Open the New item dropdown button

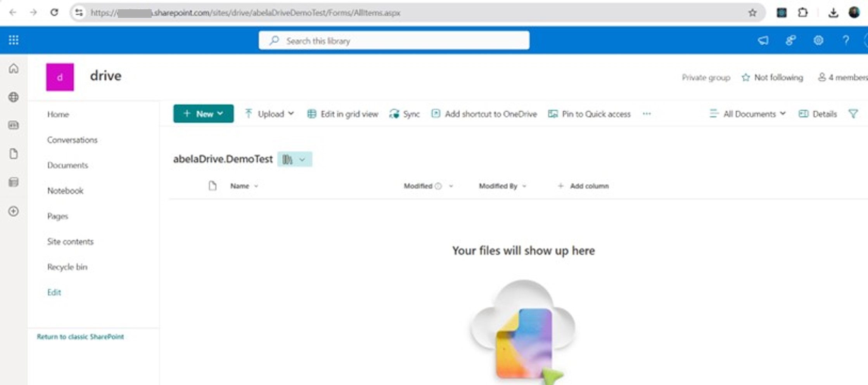coord(203,114)
